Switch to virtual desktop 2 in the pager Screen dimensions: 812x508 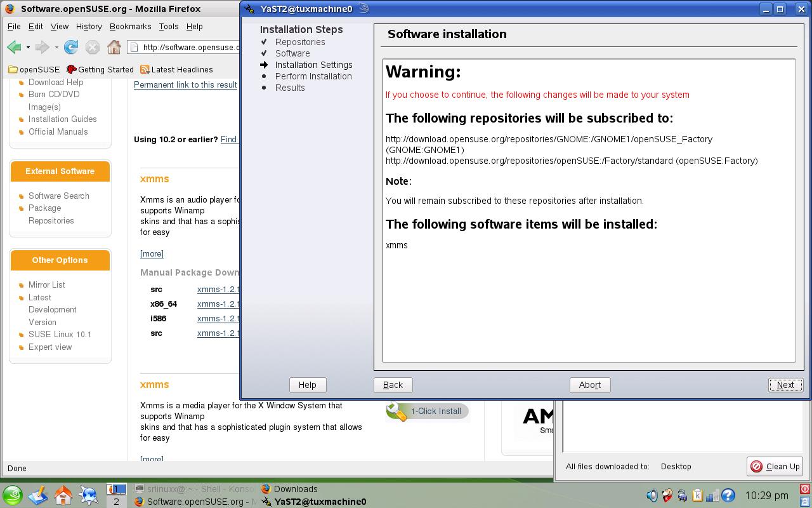pos(116,501)
